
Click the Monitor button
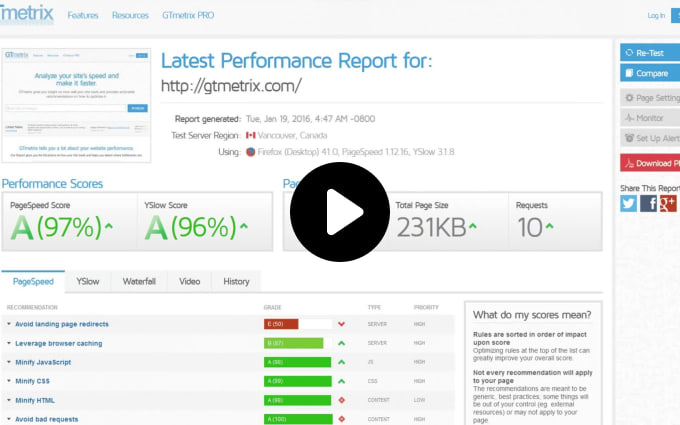[650, 118]
